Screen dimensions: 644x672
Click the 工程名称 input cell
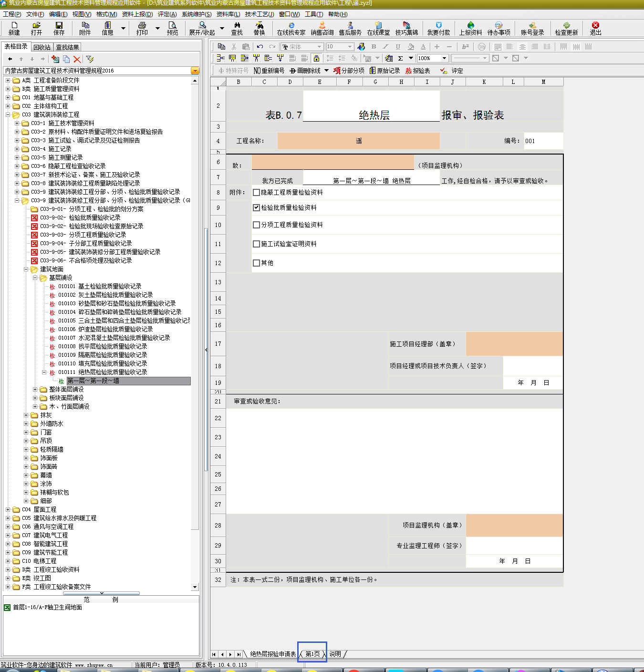coord(358,141)
